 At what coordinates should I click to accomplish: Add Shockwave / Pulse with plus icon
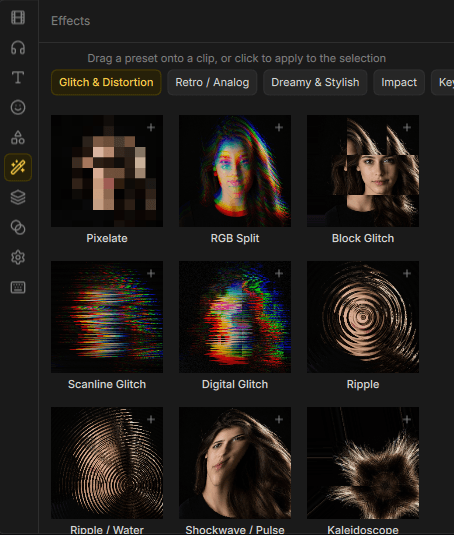click(x=279, y=419)
